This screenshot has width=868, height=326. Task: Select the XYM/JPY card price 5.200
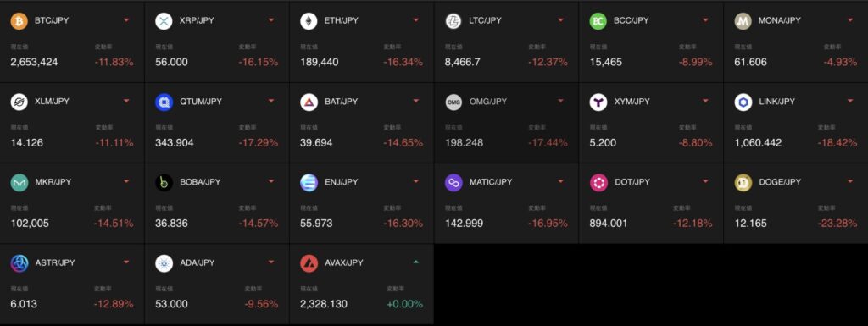click(603, 142)
